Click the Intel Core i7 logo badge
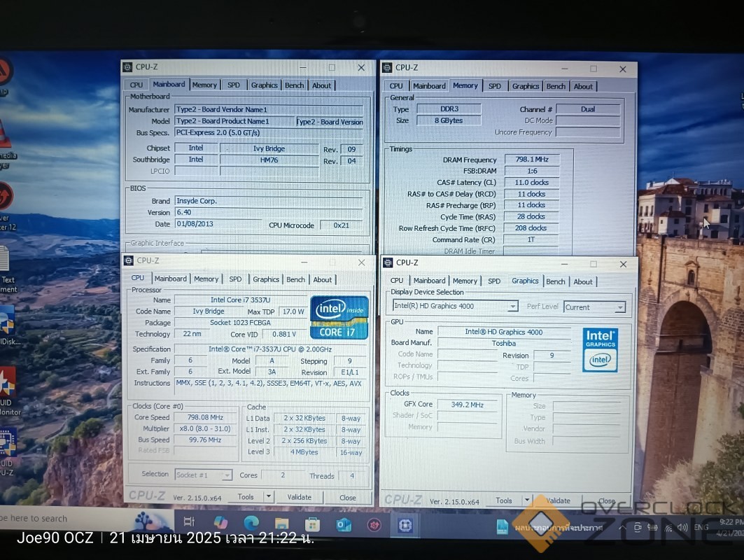744x560 pixels. click(x=339, y=317)
